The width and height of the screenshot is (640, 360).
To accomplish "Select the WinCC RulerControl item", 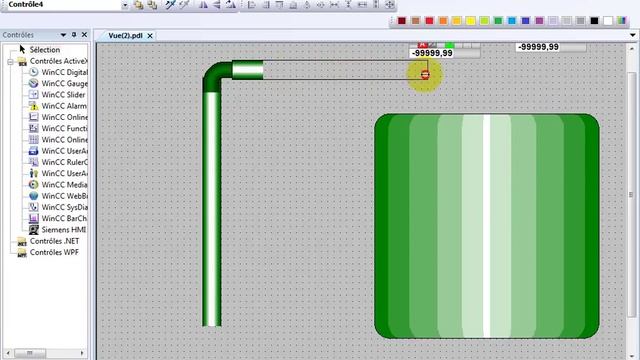I will (58, 162).
